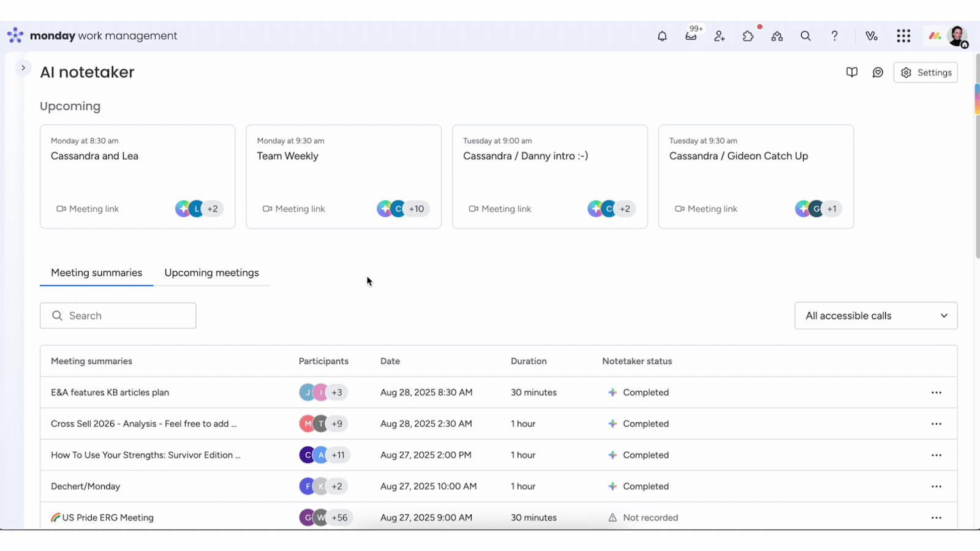This screenshot has width=980, height=551.
Task: Select the Meeting summaries tab
Action: pos(96,273)
